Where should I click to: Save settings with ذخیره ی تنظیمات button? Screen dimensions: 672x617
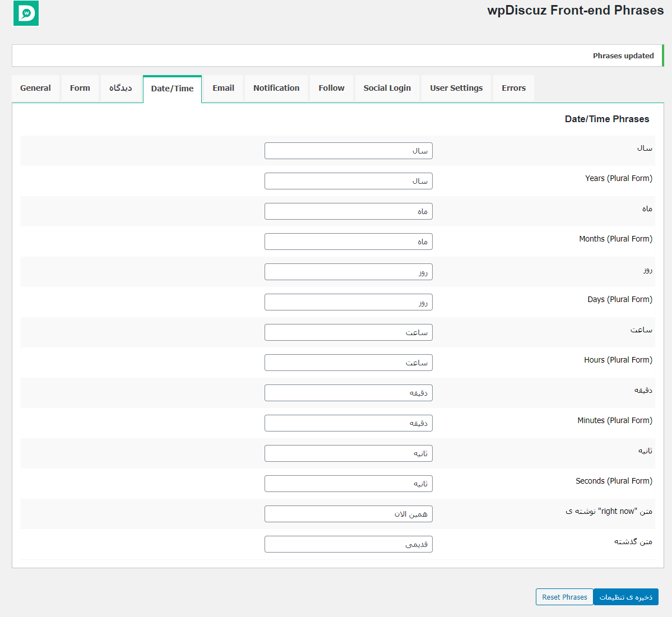click(625, 597)
